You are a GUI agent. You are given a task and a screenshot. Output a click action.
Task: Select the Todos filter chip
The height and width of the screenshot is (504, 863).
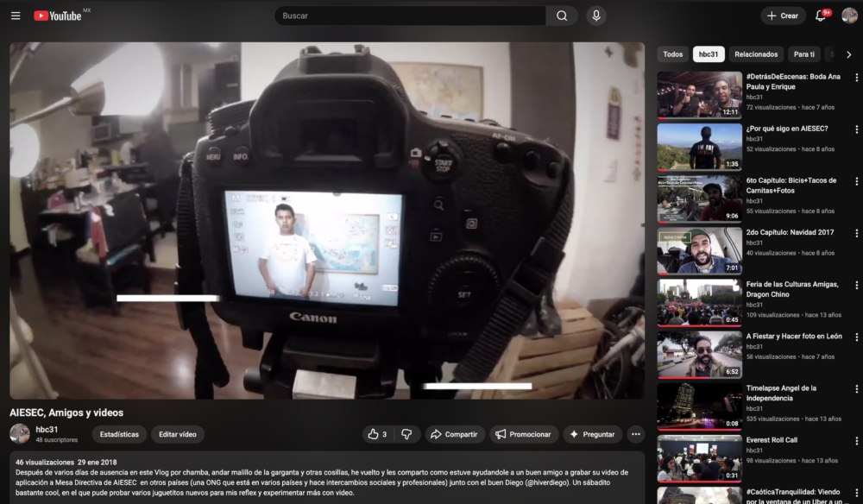(x=673, y=54)
